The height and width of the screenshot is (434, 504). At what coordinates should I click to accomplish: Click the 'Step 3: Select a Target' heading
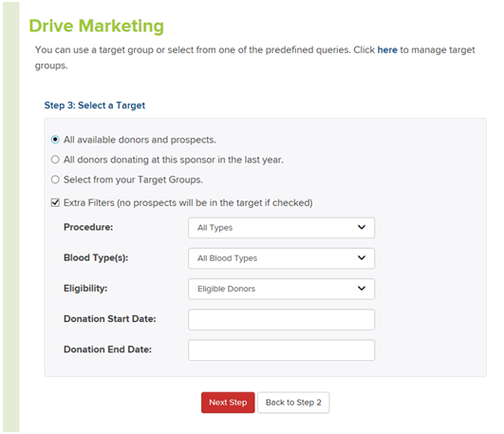point(95,105)
